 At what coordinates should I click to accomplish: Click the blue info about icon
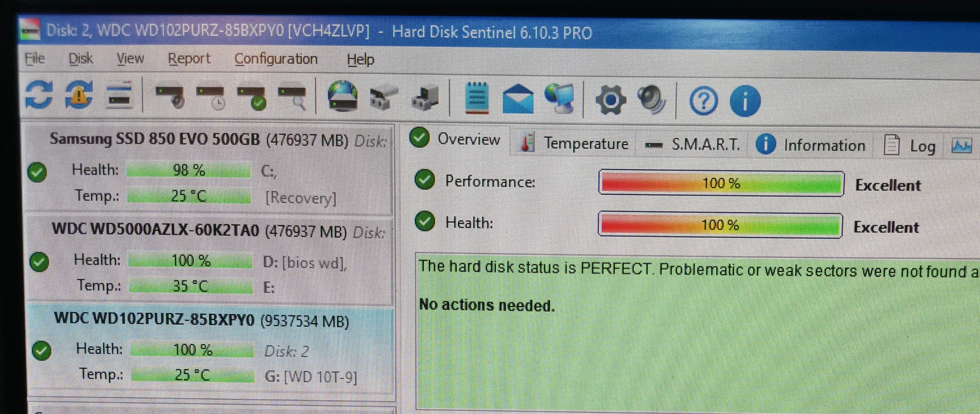pos(745,101)
